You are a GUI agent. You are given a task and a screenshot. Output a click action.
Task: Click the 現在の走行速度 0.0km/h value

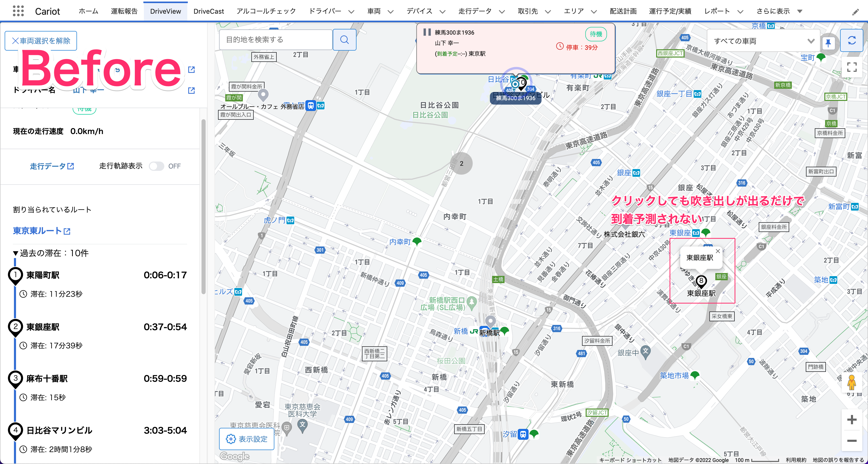pyautogui.click(x=87, y=131)
